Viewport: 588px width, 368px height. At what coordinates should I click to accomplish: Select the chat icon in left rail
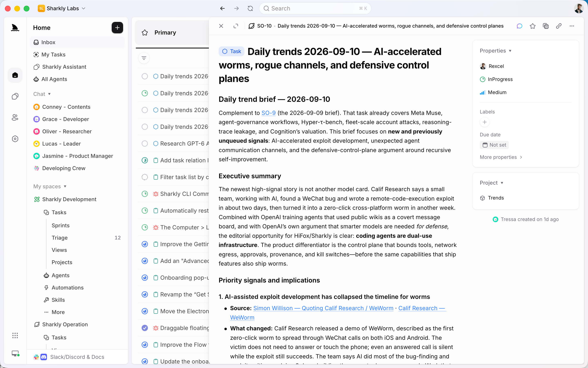pyautogui.click(x=15, y=97)
